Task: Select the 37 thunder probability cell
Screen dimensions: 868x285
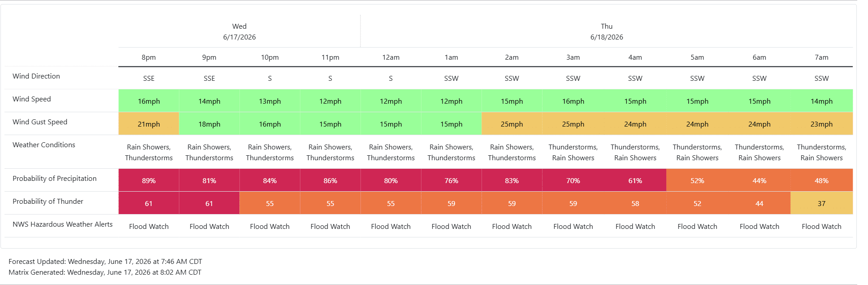Action: click(x=821, y=203)
